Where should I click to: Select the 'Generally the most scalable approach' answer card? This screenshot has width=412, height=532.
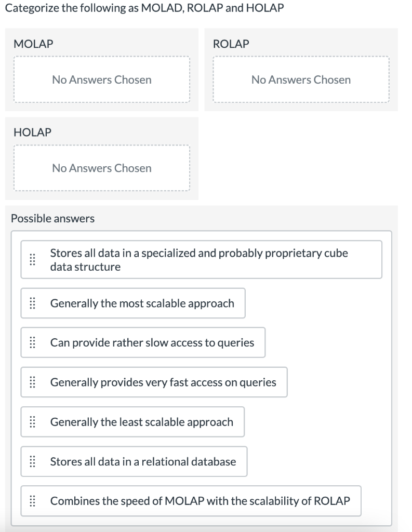tap(132, 303)
